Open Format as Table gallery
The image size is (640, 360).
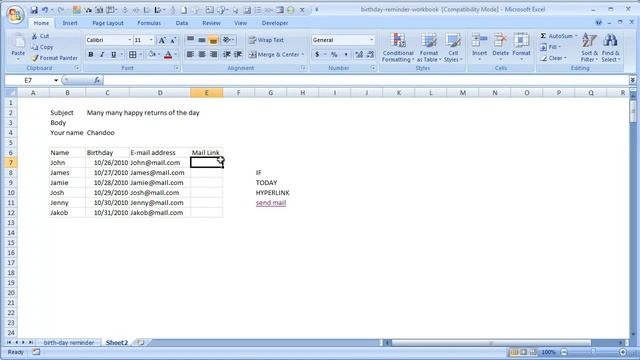(429, 48)
